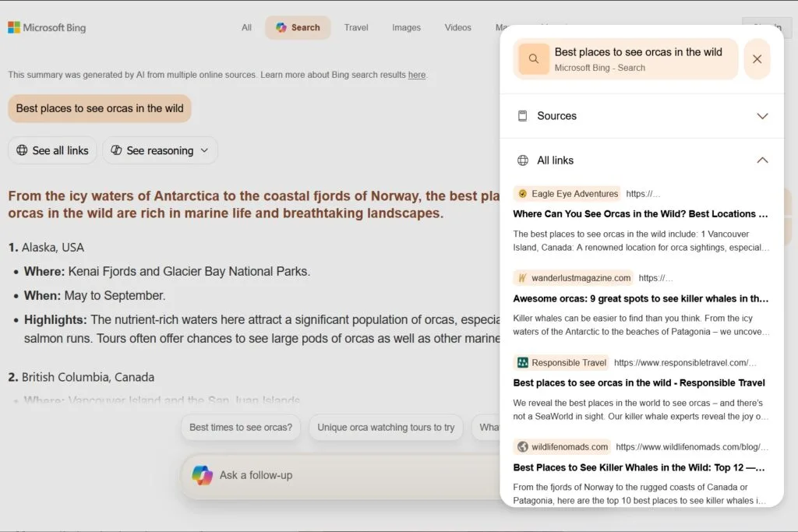This screenshot has width=798, height=532.
Task: Click the wanderlustmagazine.com favicon
Action: point(522,278)
